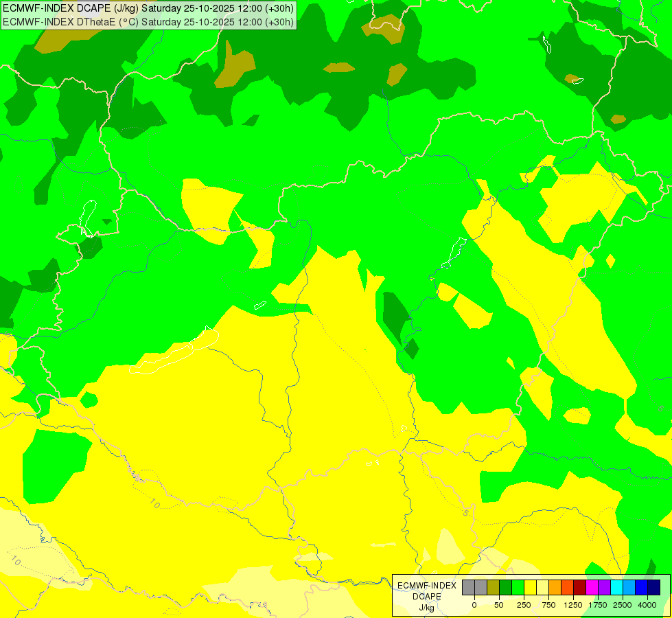The height and width of the screenshot is (618, 672).
Task: Select the cyan legend swatch
Action: [616, 588]
